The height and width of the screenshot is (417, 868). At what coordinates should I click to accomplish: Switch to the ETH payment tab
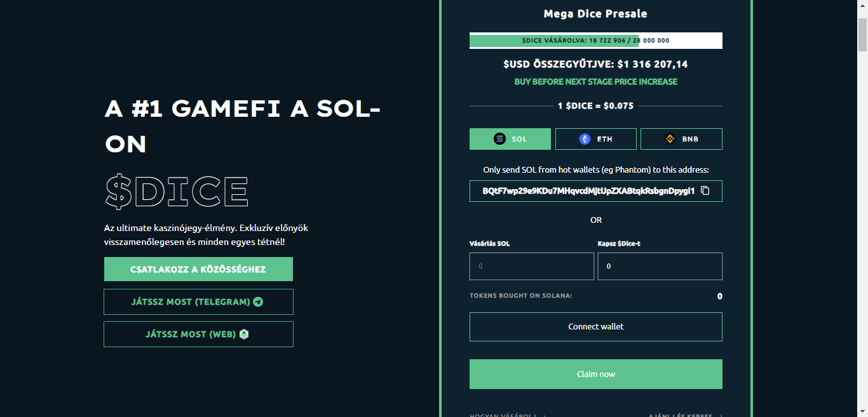596,139
